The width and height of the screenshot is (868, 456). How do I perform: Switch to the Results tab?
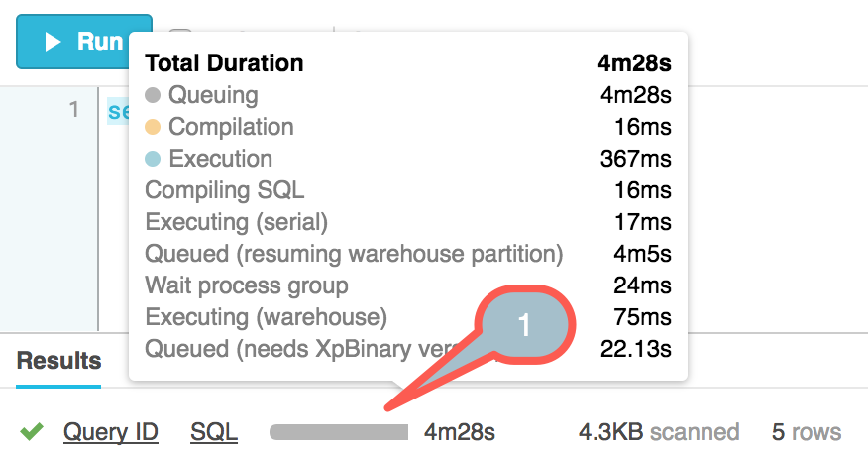58,361
